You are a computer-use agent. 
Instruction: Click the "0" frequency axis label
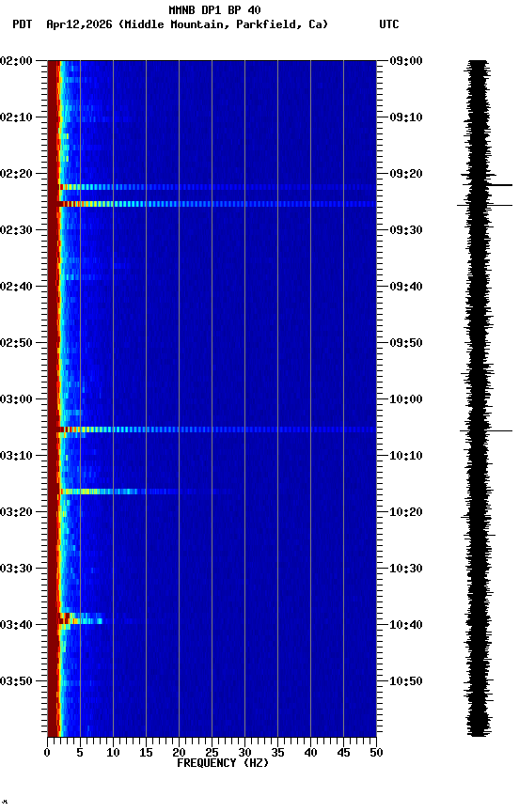click(x=48, y=753)
